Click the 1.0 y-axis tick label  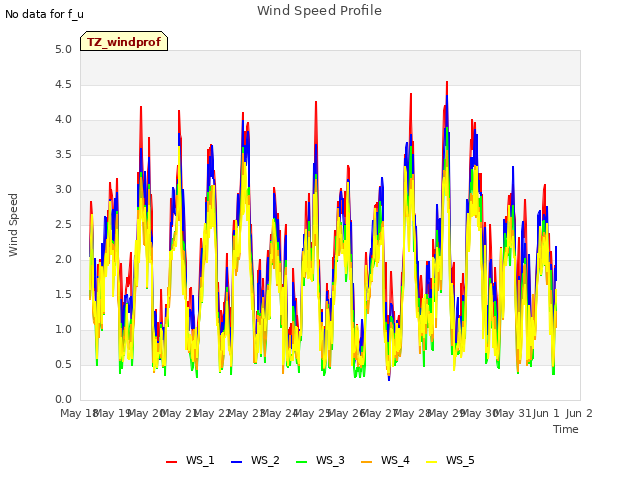pyautogui.click(x=64, y=330)
